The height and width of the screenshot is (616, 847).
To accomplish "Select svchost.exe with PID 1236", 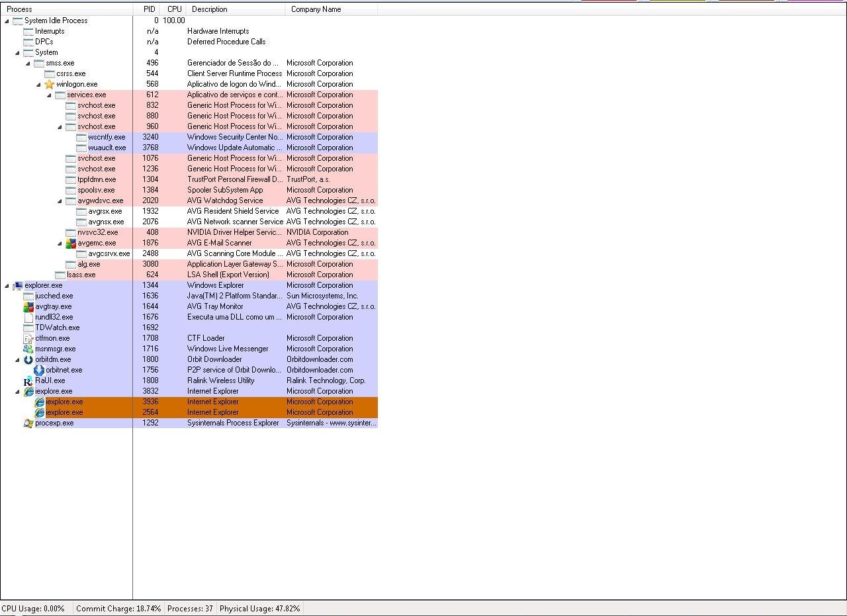I will [x=189, y=169].
